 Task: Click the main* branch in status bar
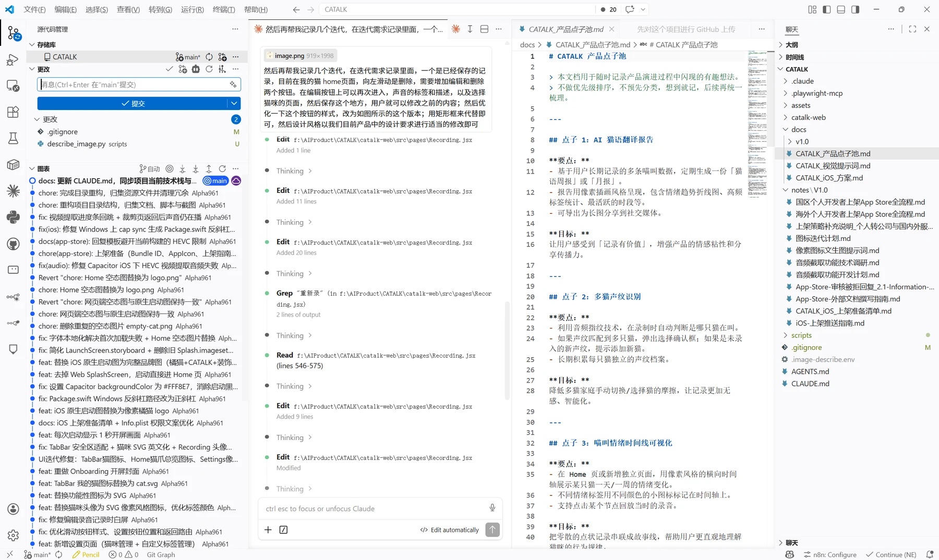(x=38, y=554)
